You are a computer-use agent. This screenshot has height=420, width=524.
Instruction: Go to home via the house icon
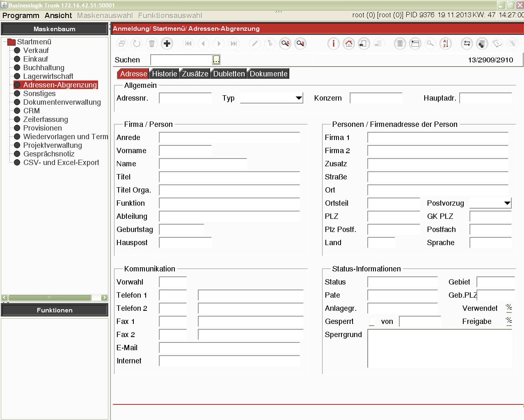click(348, 44)
